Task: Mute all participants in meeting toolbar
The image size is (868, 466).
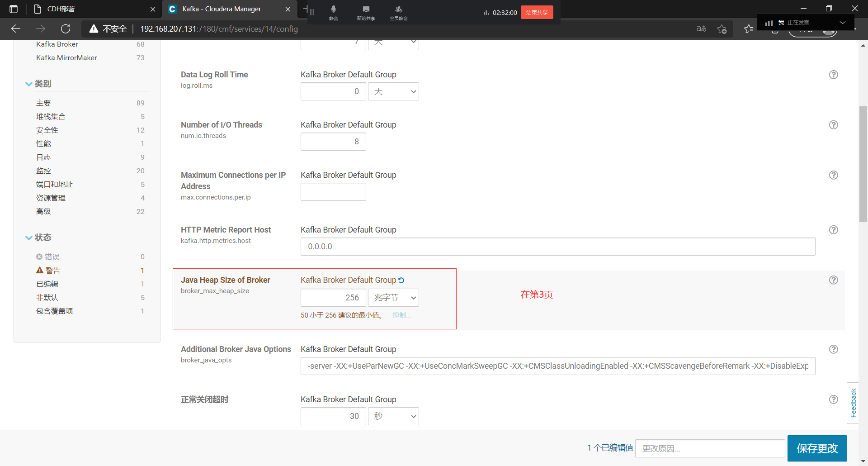Action: click(398, 13)
